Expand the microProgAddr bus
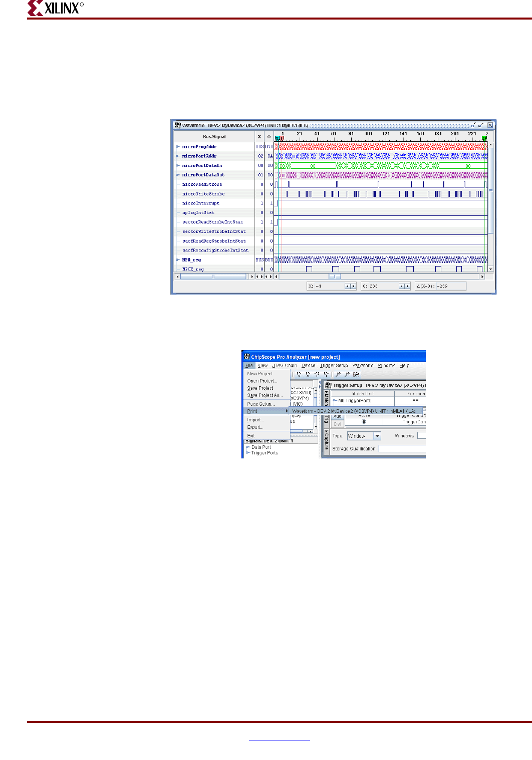This screenshot has width=532, height=760. (178, 147)
